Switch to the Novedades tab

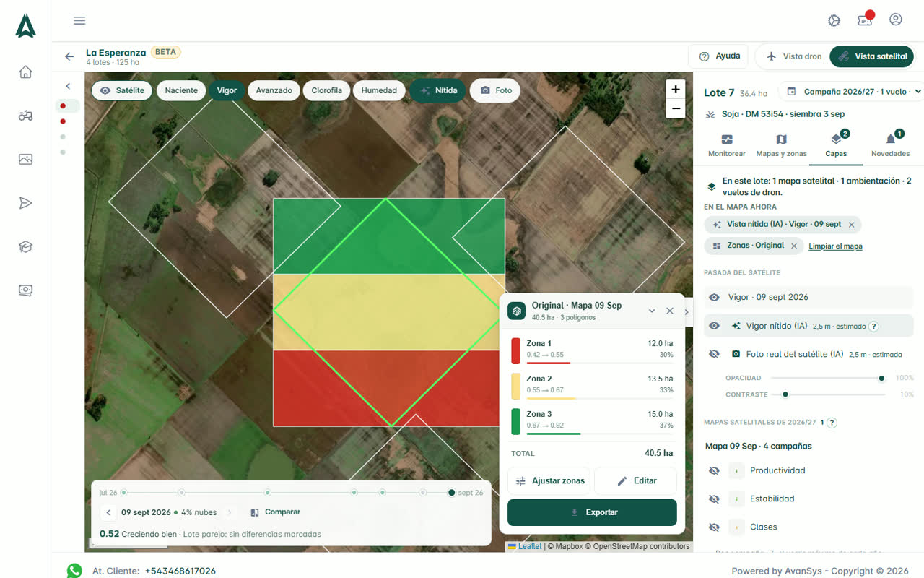pos(890,144)
